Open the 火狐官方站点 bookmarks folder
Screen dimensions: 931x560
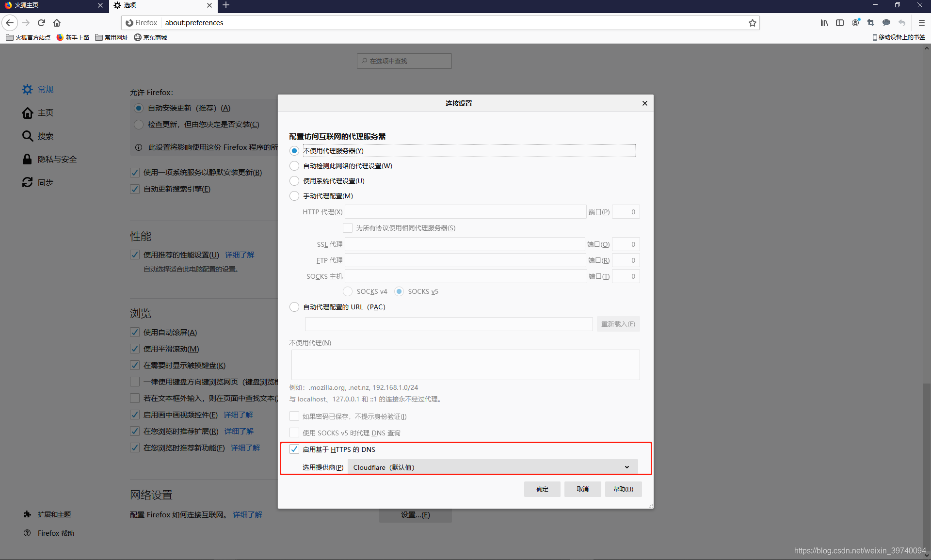28,37
